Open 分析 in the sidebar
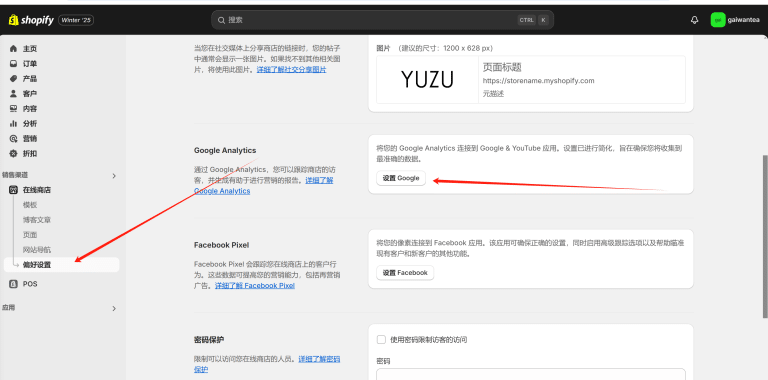Viewport: 768px width, 380px height. [30, 123]
